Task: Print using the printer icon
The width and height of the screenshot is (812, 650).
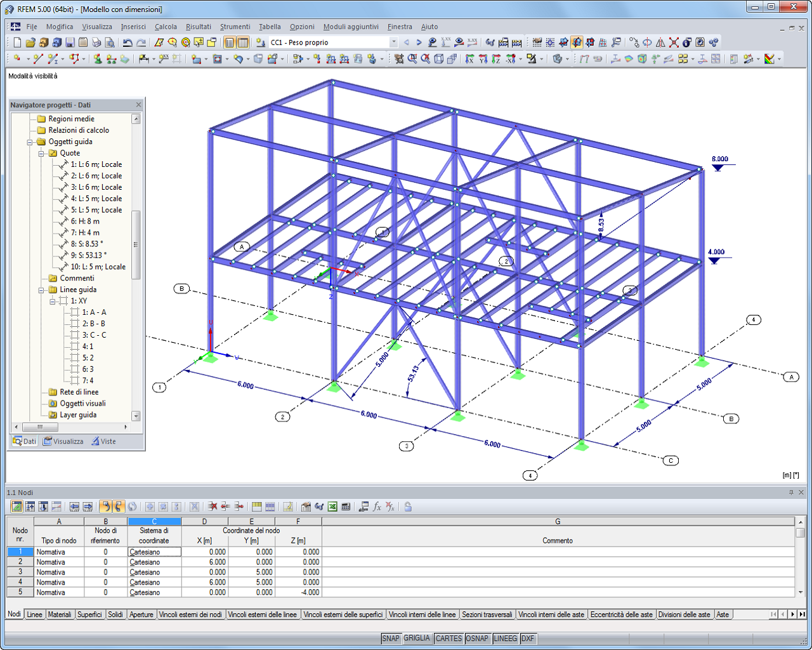Action: pyautogui.click(x=96, y=43)
